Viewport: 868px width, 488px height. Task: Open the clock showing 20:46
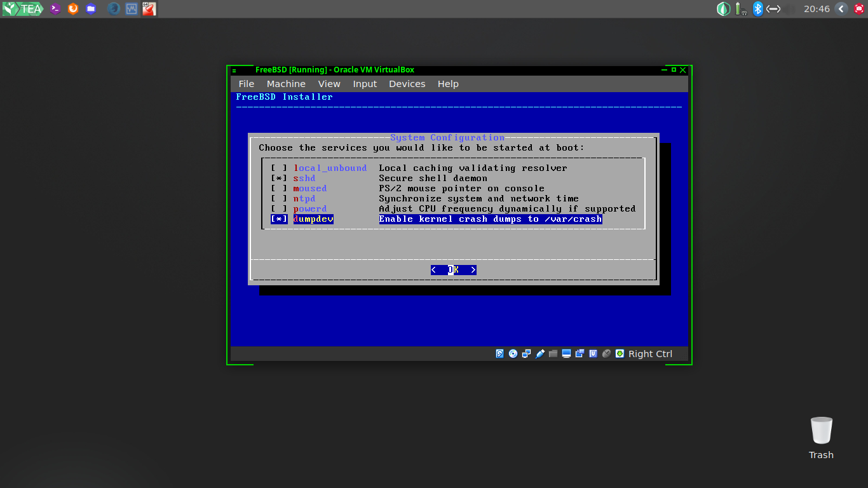click(x=817, y=9)
